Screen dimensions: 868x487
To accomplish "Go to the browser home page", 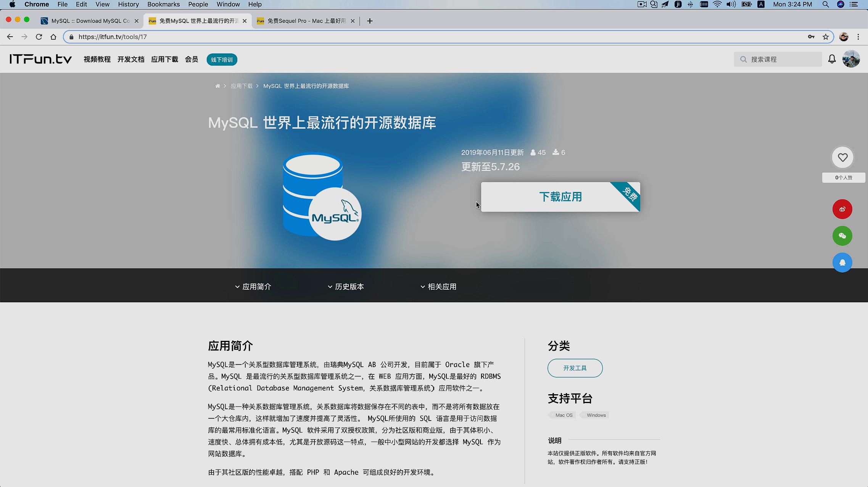I will coord(53,37).
